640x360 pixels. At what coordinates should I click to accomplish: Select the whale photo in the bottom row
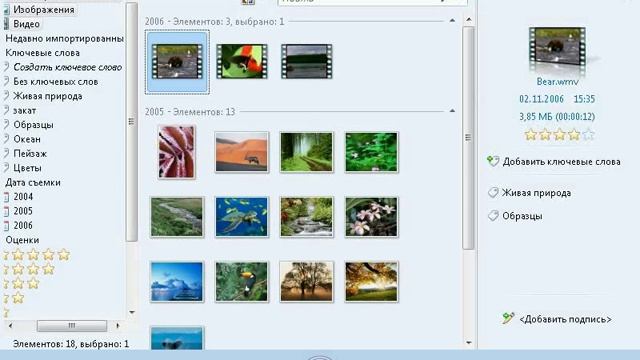point(177,338)
